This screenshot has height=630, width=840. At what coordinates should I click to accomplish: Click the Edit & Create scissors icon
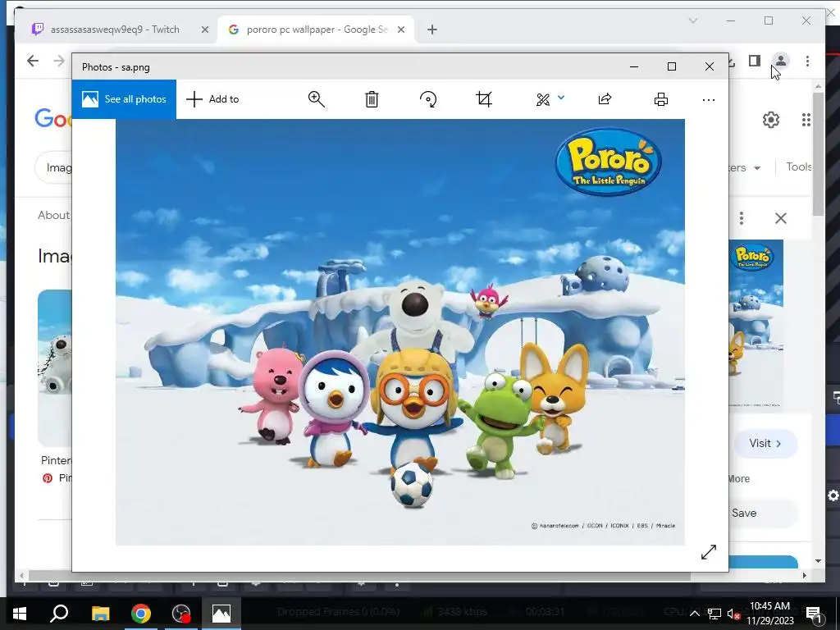click(x=543, y=99)
